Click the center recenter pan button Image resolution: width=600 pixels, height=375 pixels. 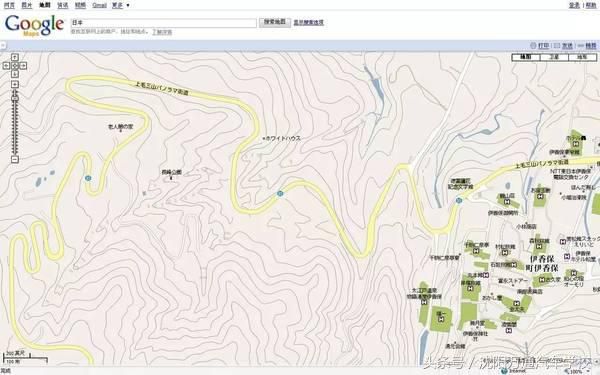pyautogui.click(x=15, y=66)
